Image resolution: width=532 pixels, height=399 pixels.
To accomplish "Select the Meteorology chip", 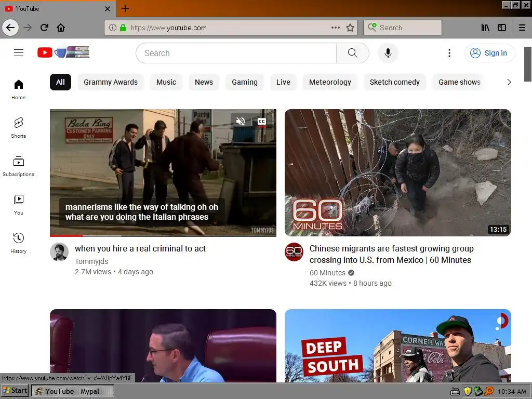I will click(330, 82).
